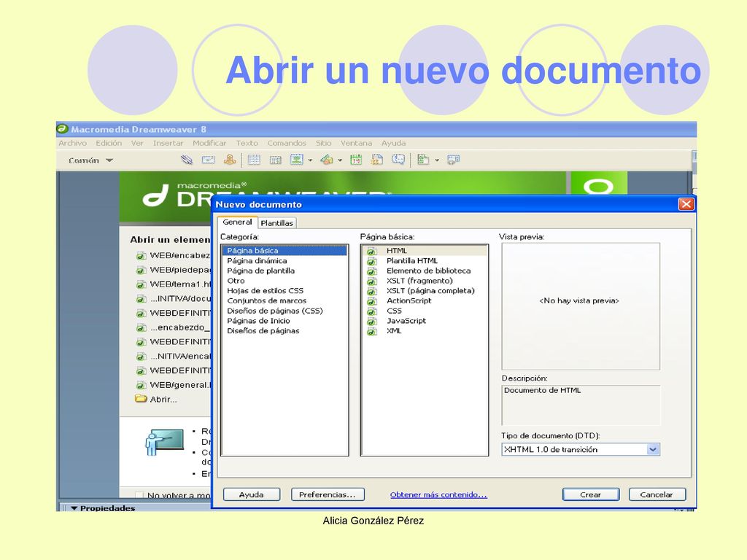Open the Tag Chooser icon
The height and width of the screenshot is (560, 747).
tap(453, 160)
